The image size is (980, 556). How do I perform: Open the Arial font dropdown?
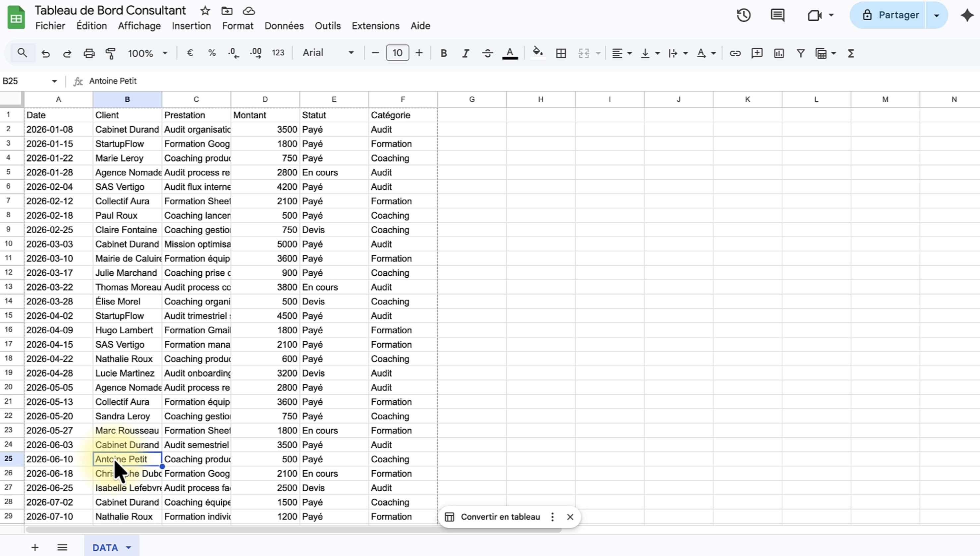click(x=328, y=53)
